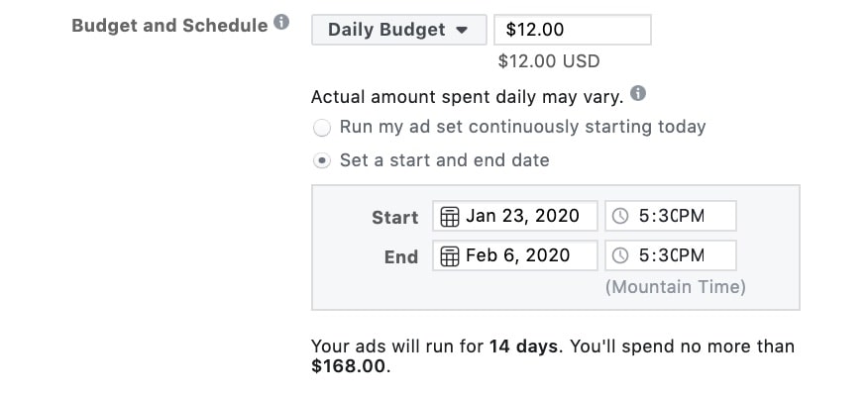Click the calendar icon in End date field

449,255
